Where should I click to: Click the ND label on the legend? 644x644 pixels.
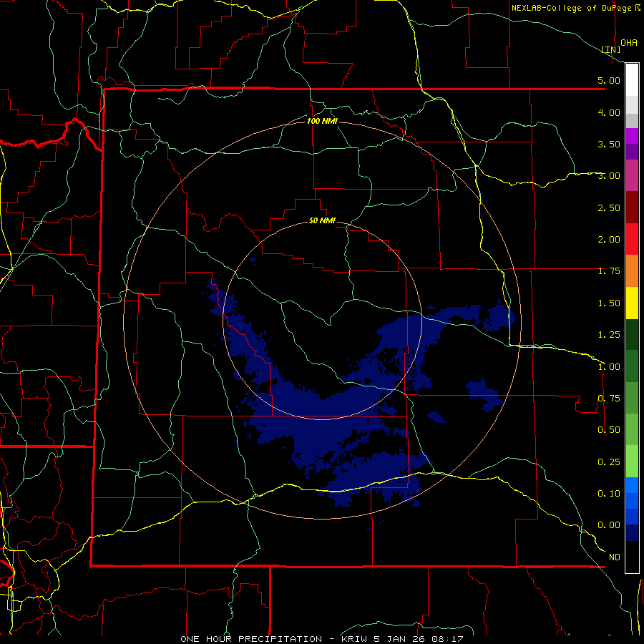[615, 557]
